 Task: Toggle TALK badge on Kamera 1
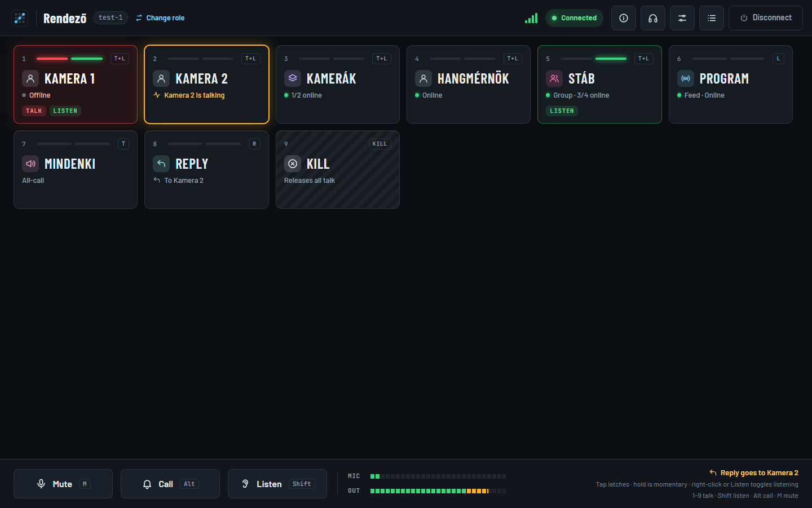point(34,111)
